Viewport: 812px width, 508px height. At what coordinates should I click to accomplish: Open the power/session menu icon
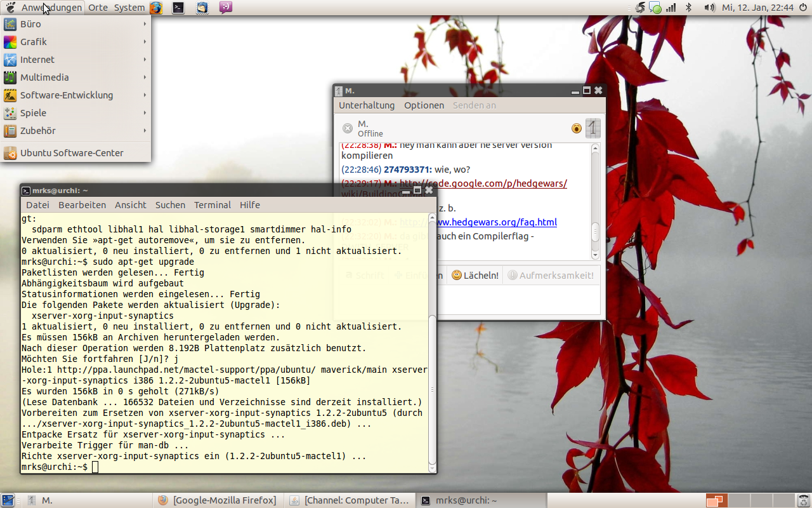(x=802, y=8)
